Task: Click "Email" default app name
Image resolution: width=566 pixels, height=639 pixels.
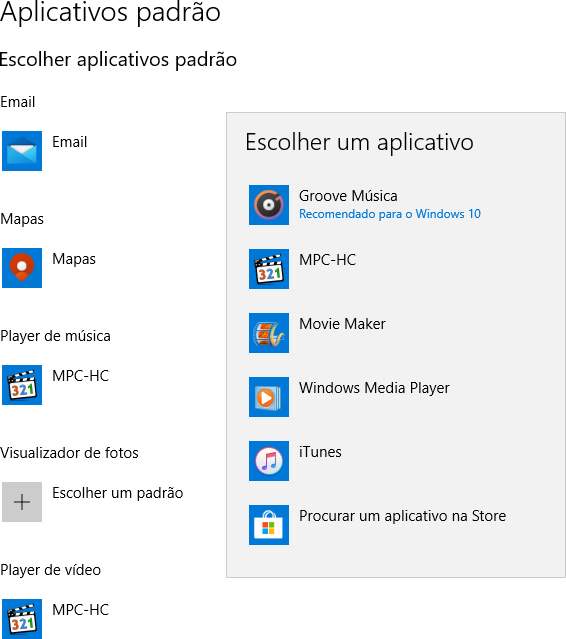Action: coord(70,142)
